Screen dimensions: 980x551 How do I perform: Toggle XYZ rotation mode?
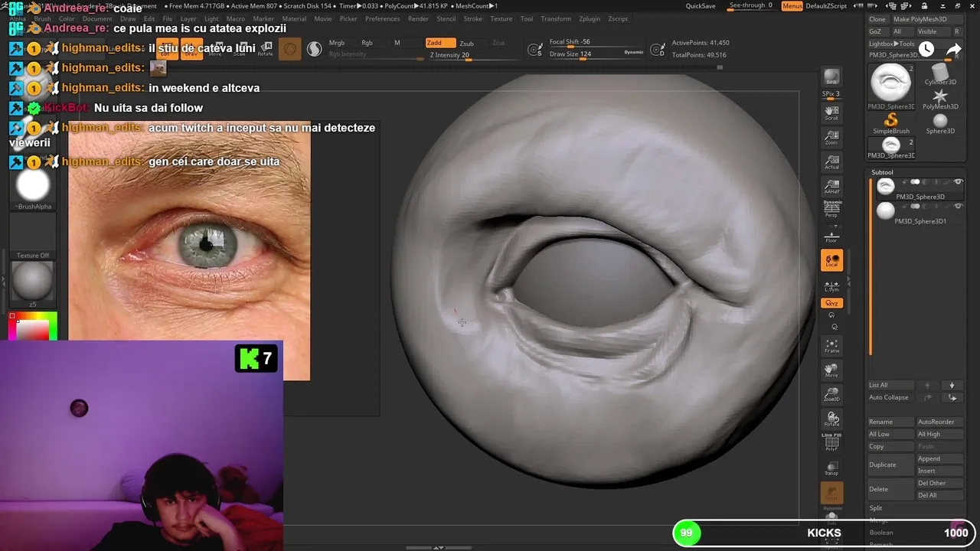click(x=831, y=303)
